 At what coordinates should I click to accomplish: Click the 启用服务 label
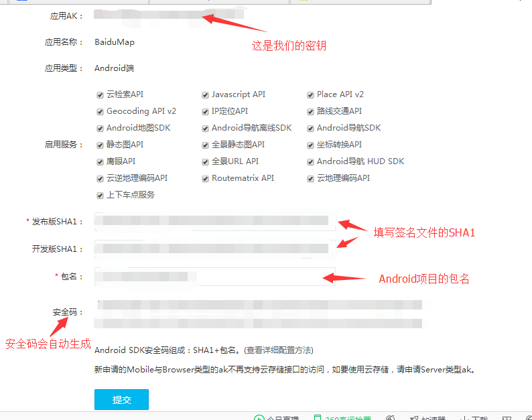pyautogui.click(x=64, y=145)
